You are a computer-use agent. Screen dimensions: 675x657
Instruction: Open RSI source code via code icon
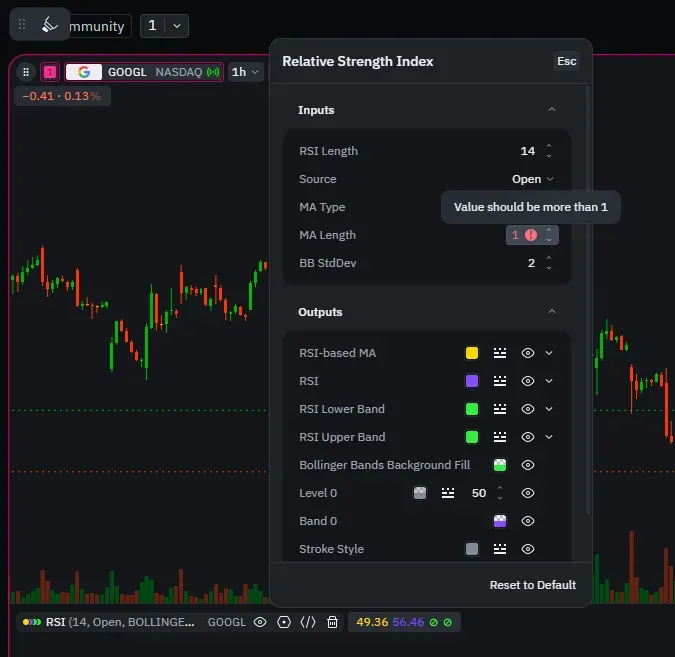[x=308, y=622]
